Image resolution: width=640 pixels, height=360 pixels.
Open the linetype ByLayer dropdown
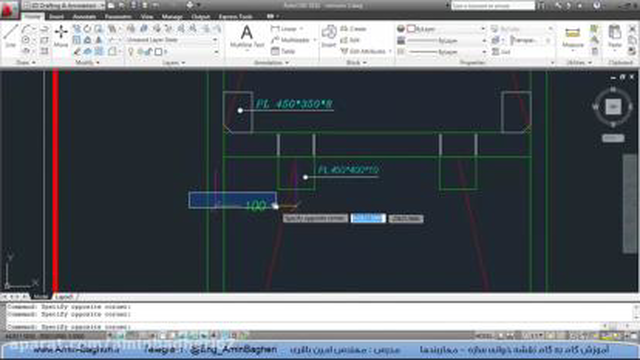pos(447,52)
